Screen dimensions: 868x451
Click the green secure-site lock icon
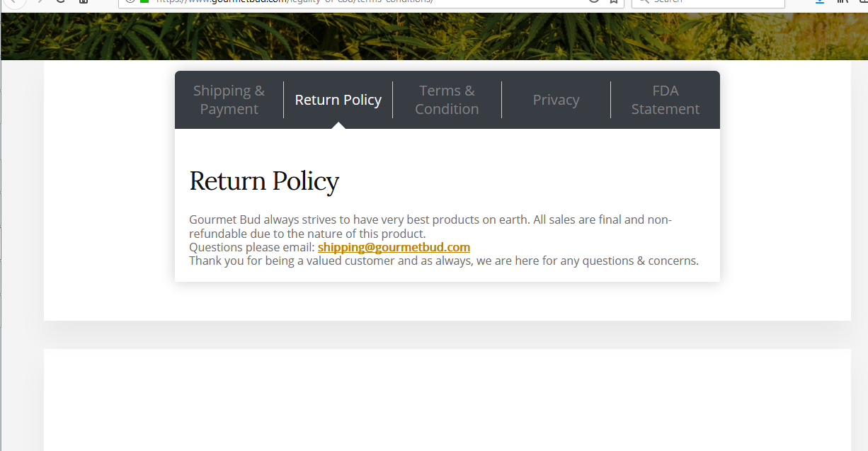tap(144, 1)
